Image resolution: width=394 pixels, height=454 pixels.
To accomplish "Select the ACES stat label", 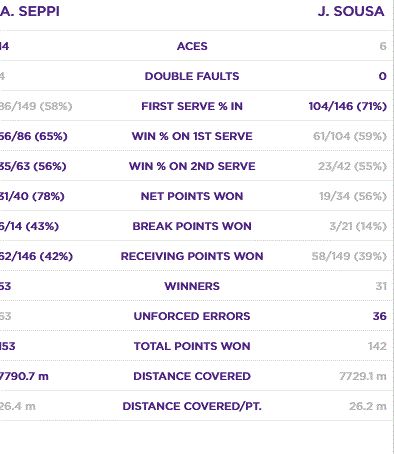I will coord(192,46).
